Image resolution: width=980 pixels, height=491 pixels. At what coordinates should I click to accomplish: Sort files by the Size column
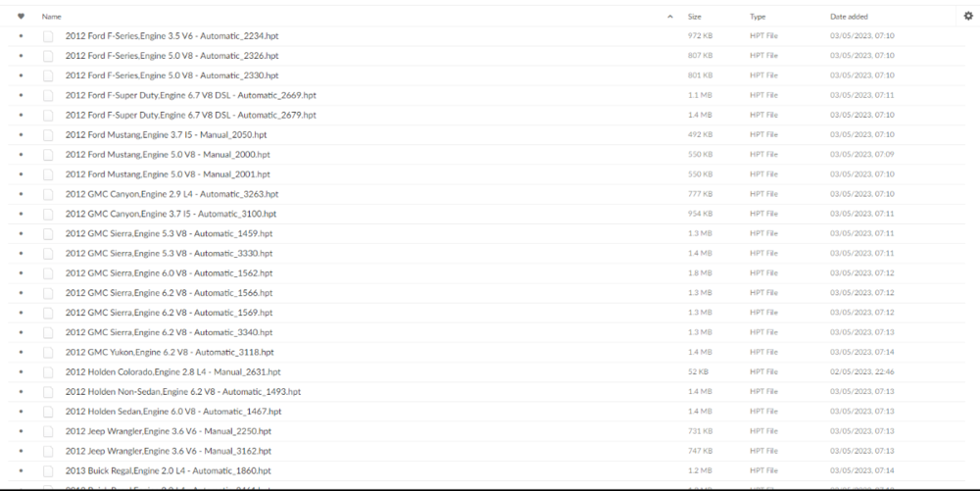coord(695,17)
